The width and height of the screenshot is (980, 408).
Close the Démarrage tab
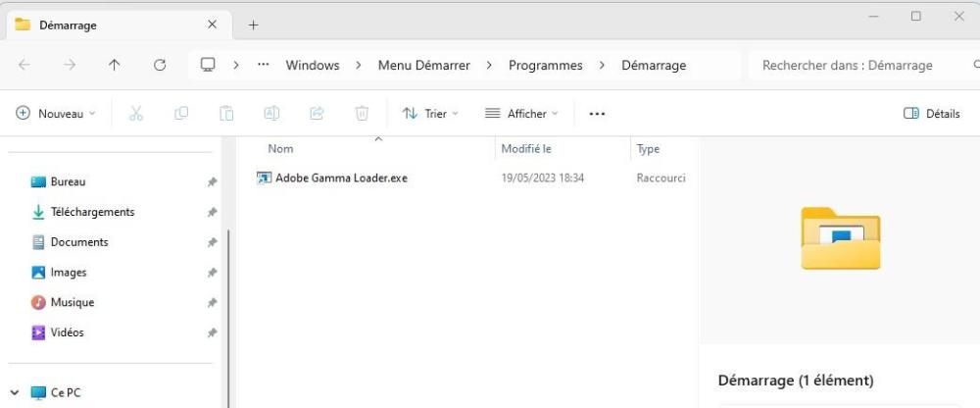coord(212,25)
